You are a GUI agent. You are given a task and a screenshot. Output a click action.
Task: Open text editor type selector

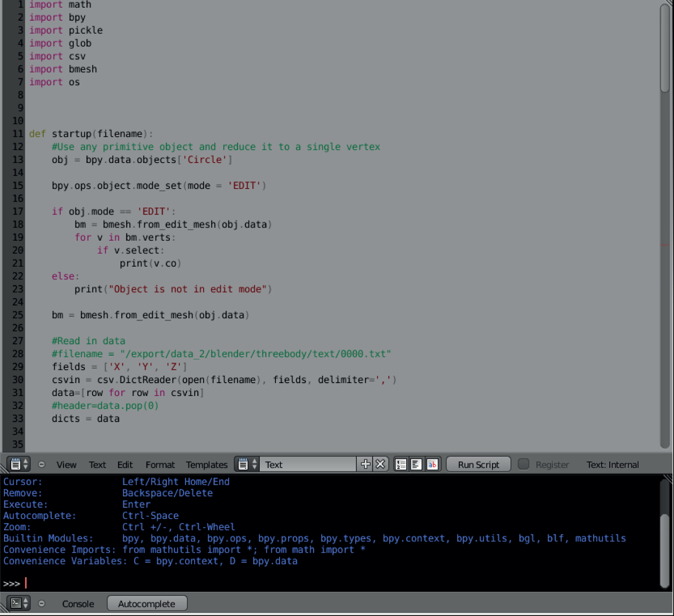19,464
